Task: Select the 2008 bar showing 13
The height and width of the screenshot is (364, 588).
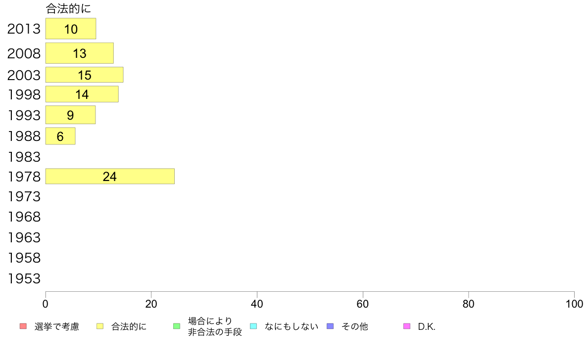Action: pyautogui.click(x=80, y=53)
